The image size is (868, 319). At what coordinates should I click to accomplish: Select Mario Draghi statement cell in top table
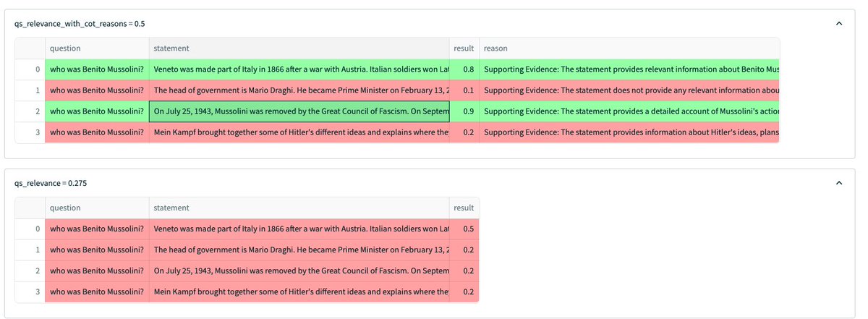tap(299, 90)
